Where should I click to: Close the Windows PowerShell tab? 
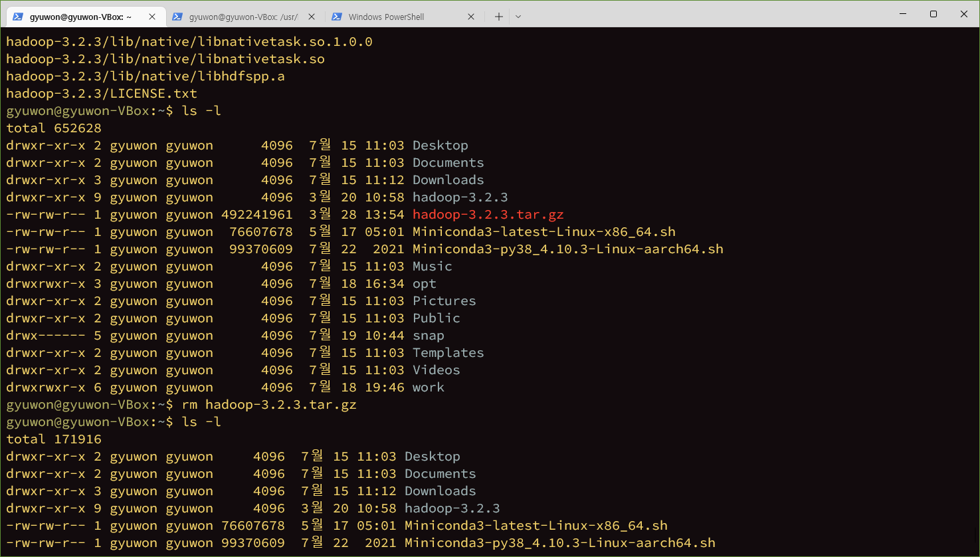pos(471,17)
